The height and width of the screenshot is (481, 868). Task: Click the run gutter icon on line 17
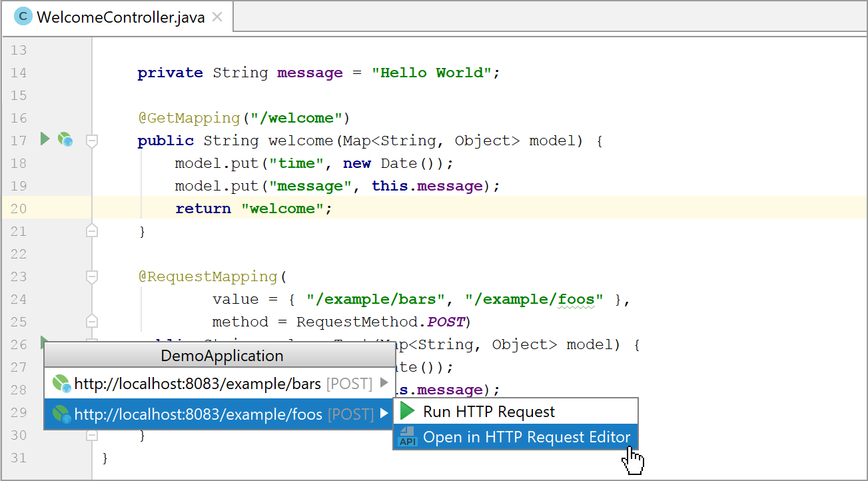click(45, 139)
